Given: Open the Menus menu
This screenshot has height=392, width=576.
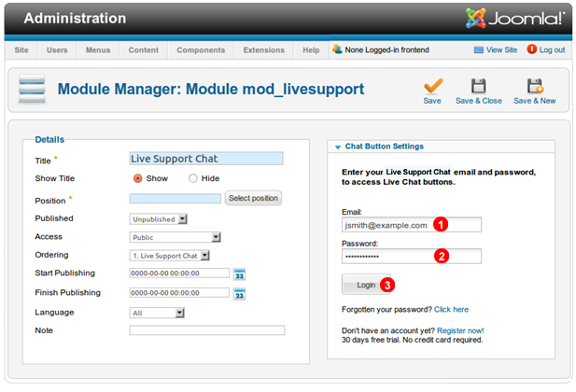Looking at the screenshot, I should [98, 50].
